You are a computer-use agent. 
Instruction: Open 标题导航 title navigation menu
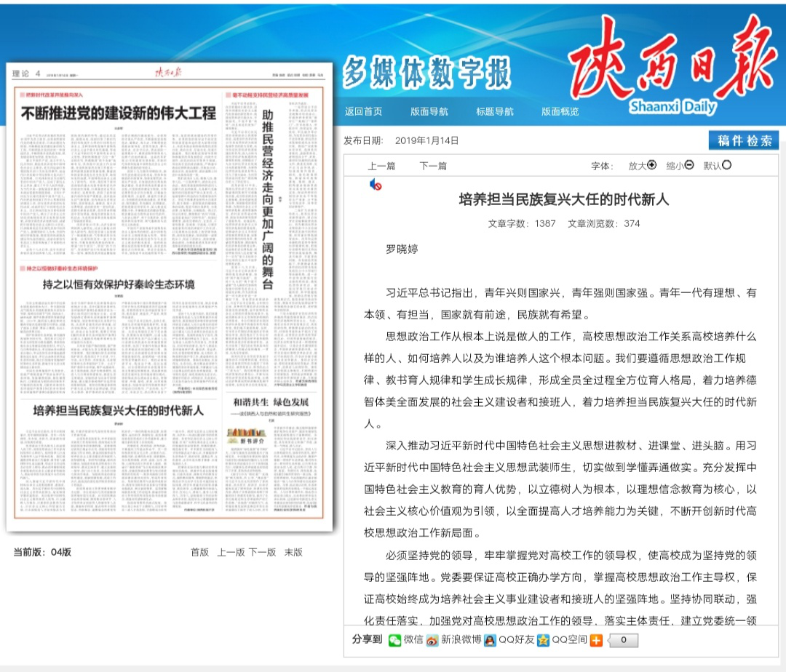[x=495, y=111]
